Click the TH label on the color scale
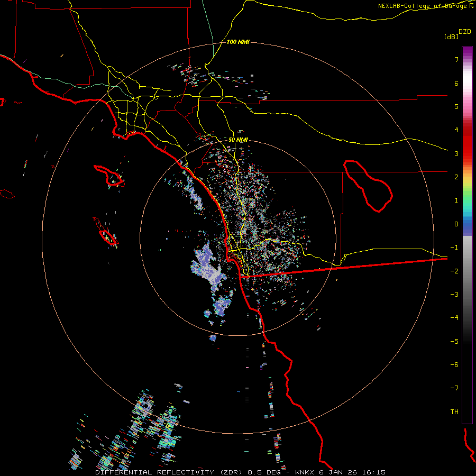This screenshot has height=476, width=476. point(454,411)
